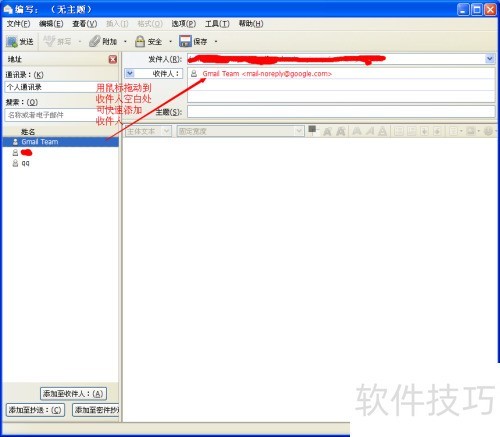Click the Save (保存) floppy disk icon
The height and width of the screenshot is (437, 500).
coord(185,41)
